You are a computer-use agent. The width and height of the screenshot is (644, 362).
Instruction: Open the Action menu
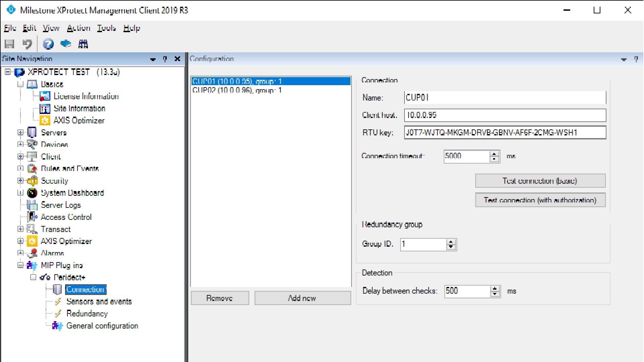click(x=78, y=28)
